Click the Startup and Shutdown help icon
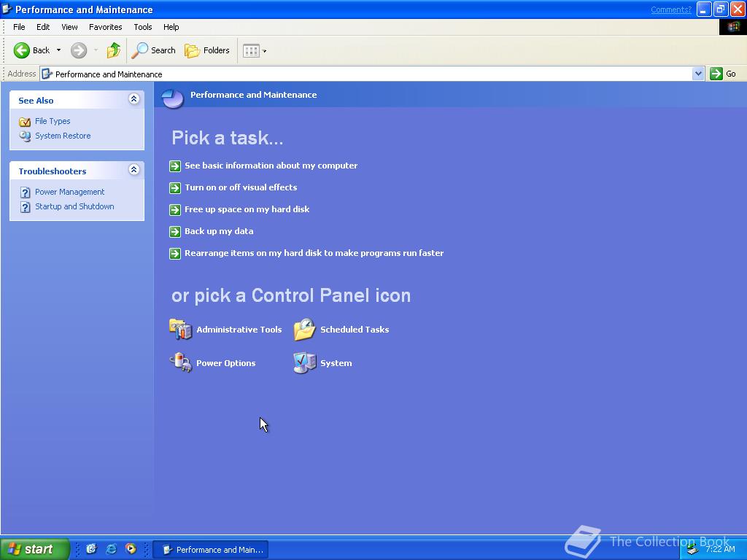 pyautogui.click(x=26, y=207)
